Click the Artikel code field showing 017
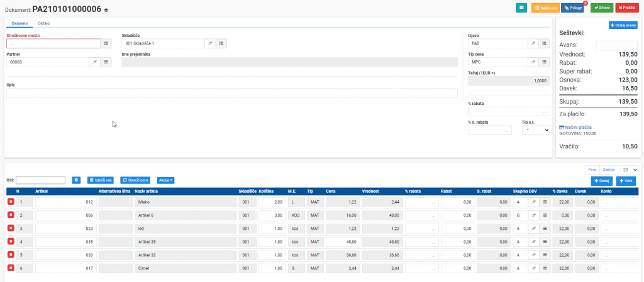The width and height of the screenshot is (644, 282). tap(66, 268)
